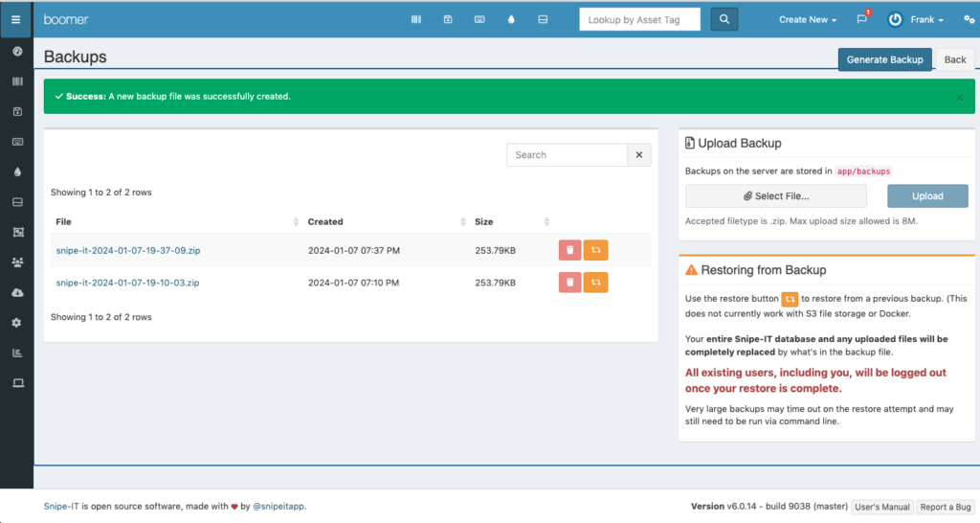Screen dimensions: 980x523
Task: Click the Upload Backup panel heading
Action: coord(740,144)
